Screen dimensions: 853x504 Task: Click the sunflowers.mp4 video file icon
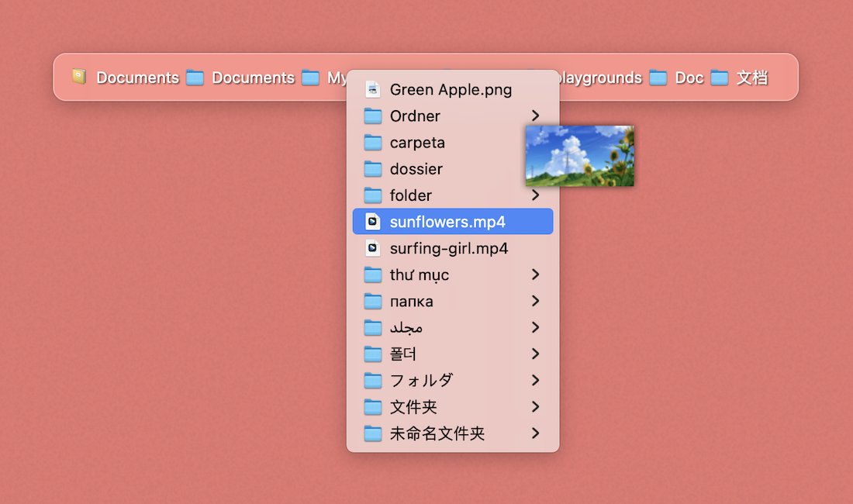pos(373,222)
